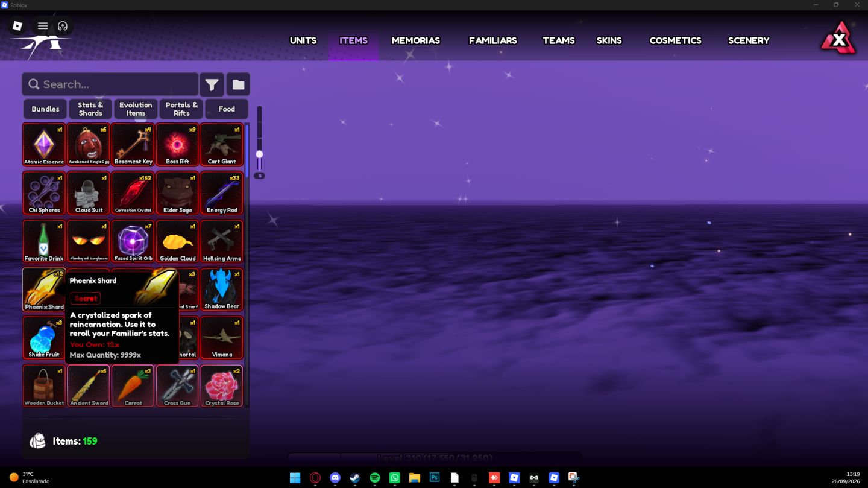Select the Corruption Crystal item
Image resolution: width=868 pixels, height=488 pixels.
133,193
